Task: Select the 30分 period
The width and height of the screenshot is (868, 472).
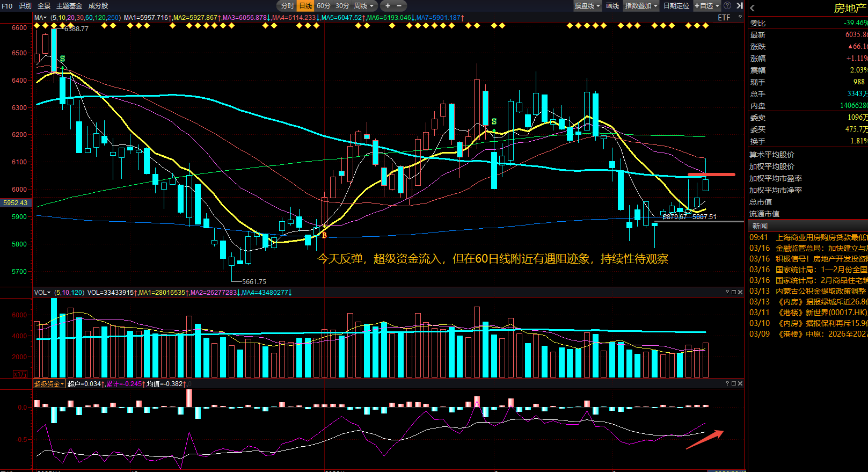Action: (x=342, y=6)
